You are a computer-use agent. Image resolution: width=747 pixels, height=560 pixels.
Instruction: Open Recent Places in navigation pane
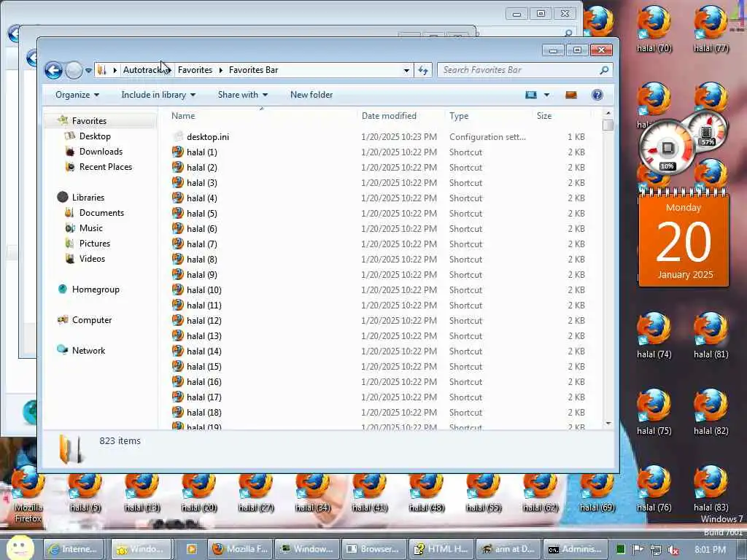105,167
